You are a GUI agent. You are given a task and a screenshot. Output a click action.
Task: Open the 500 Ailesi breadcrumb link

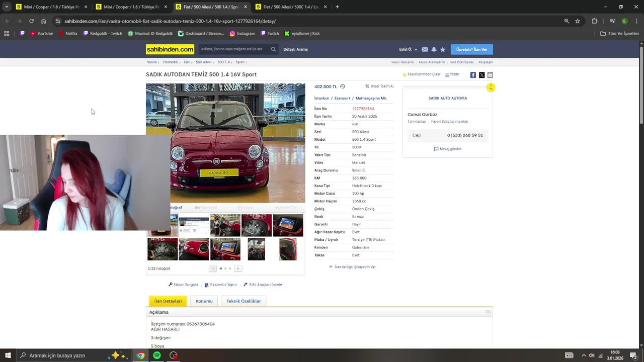pos(203,62)
